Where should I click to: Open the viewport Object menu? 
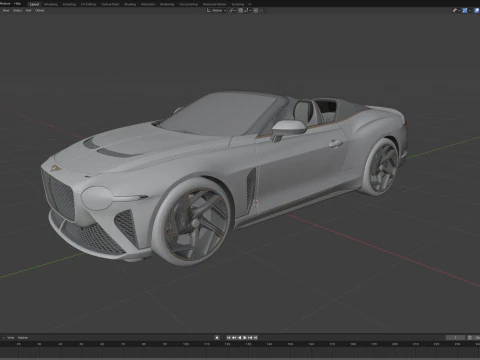point(40,10)
